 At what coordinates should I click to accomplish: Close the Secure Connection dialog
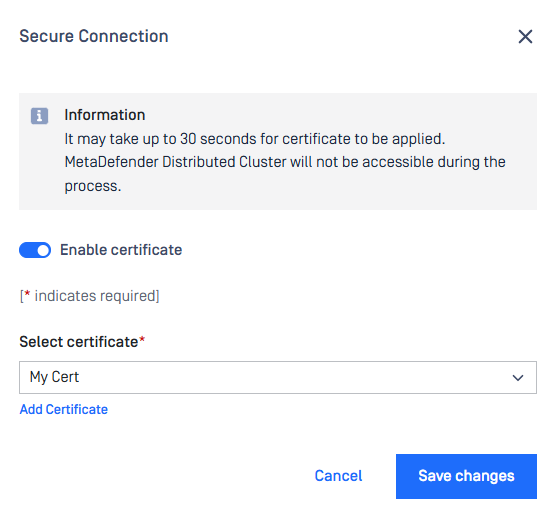(525, 37)
